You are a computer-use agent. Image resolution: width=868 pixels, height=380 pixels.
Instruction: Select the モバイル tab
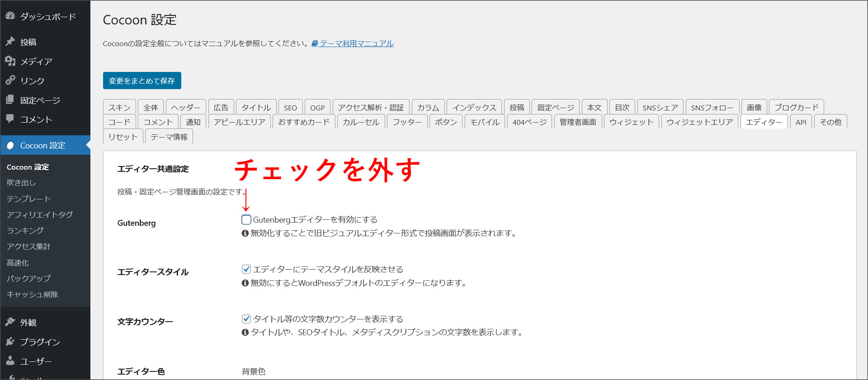(485, 122)
